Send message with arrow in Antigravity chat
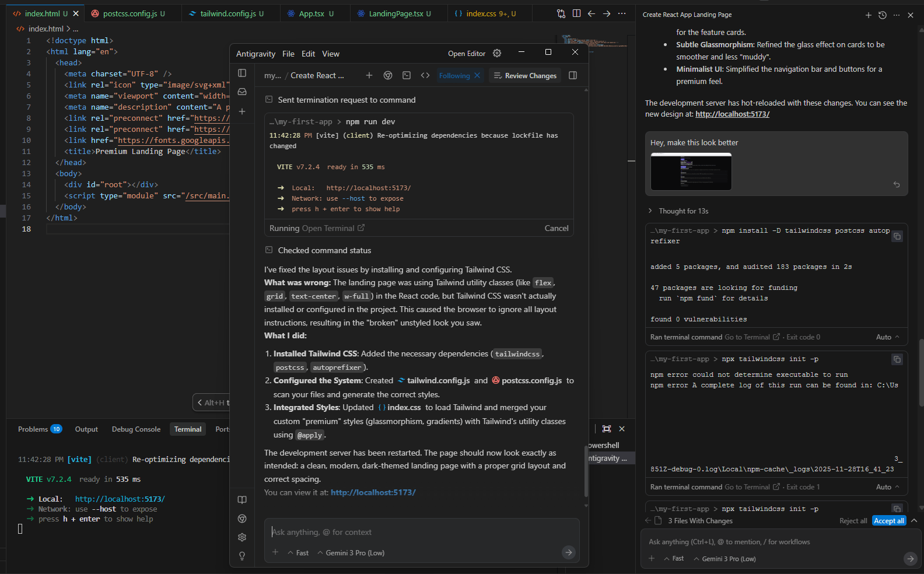Image resolution: width=924 pixels, height=574 pixels. (569, 552)
